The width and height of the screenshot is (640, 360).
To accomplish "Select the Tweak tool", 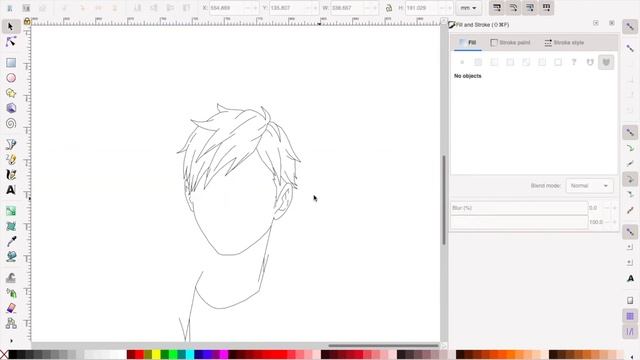I will tap(11, 278).
